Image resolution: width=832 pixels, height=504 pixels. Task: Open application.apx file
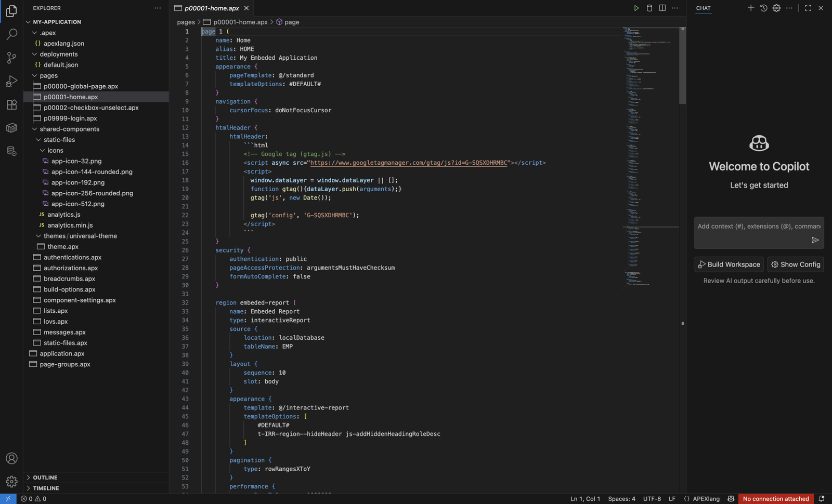62,353
